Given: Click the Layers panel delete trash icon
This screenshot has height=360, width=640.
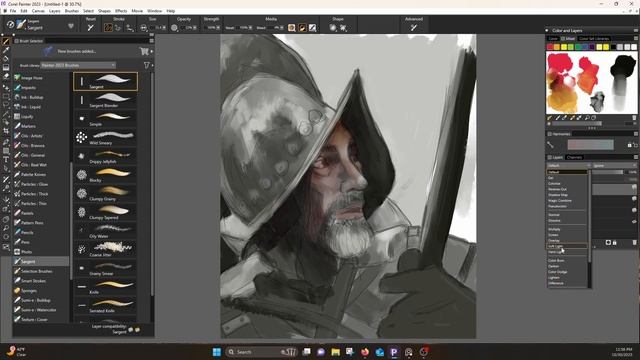Looking at the screenshot, I should pos(634,242).
